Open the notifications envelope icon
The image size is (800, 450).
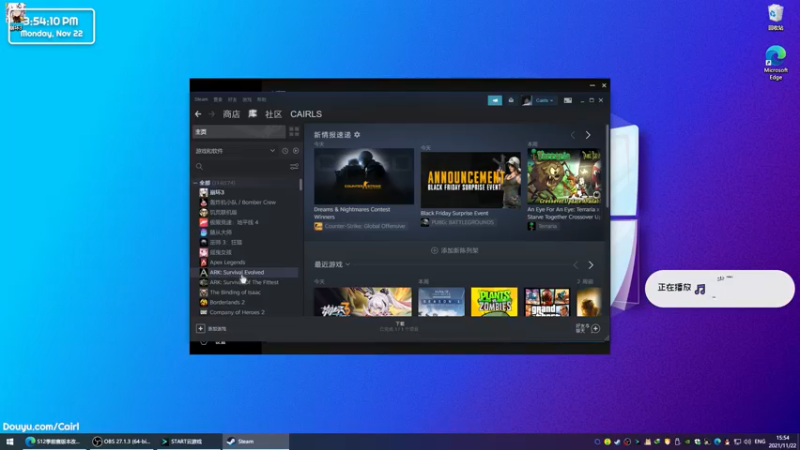511,101
